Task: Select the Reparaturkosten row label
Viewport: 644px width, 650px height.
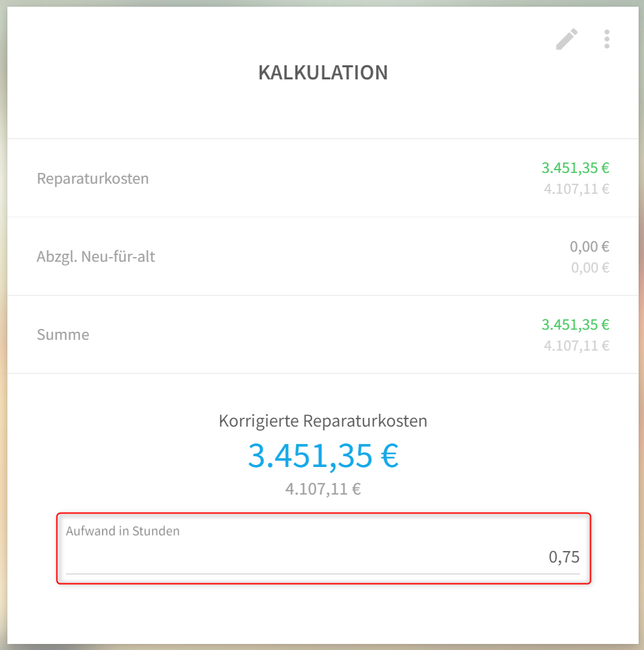Action: 93,178
